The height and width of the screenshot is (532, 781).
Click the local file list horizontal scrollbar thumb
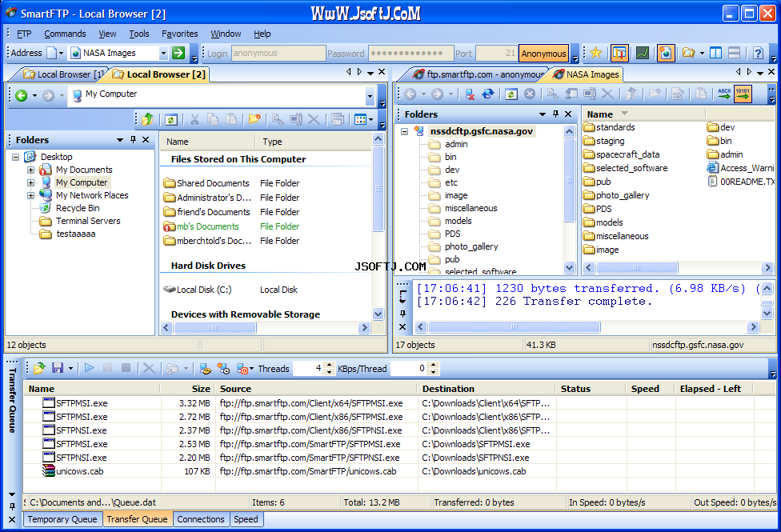click(x=215, y=328)
